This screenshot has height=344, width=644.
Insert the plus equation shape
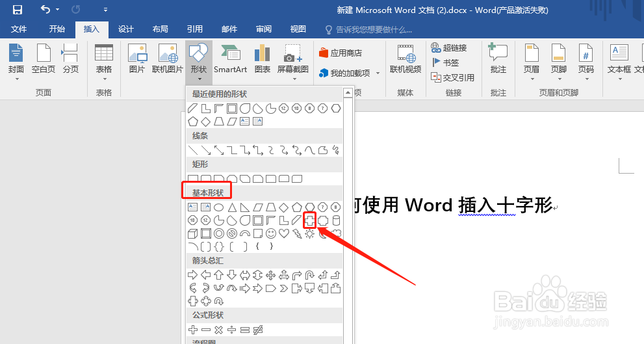point(192,330)
